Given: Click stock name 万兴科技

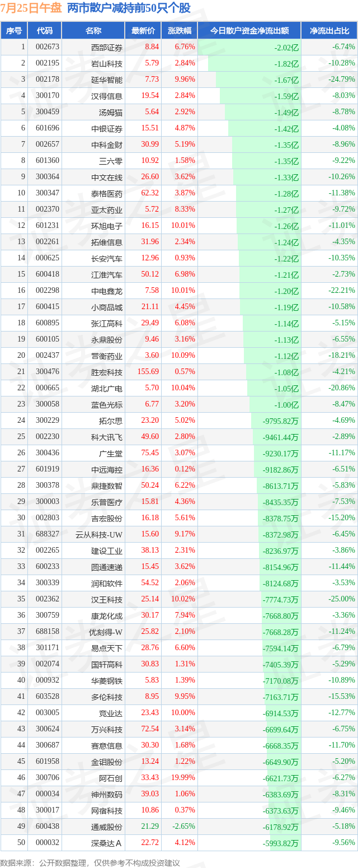Looking at the screenshot, I should (x=107, y=729).
